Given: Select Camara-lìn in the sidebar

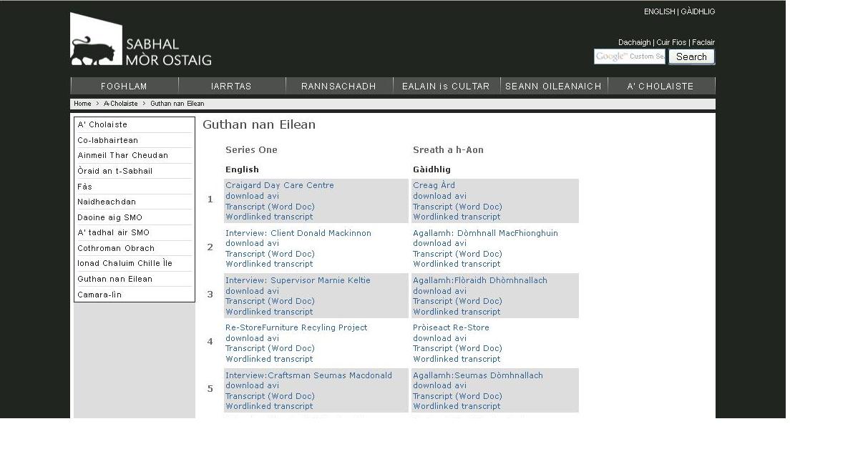Looking at the screenshot, I should coord(99,295).
